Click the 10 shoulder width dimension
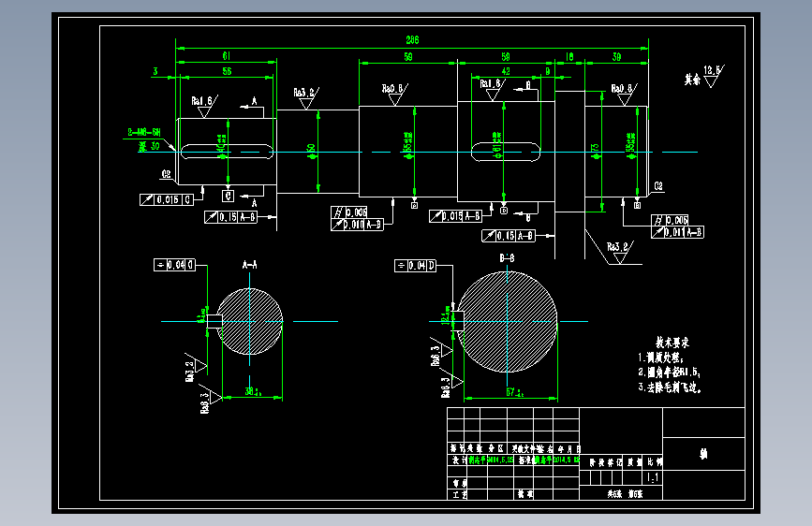The image size is (812, 526). point(569,56)
